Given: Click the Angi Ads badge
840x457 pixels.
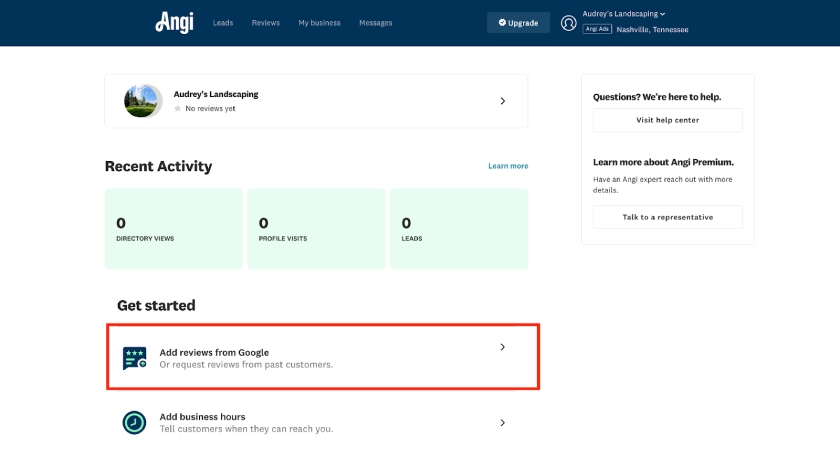Looking at the screenshot, I should click(597, 29).
